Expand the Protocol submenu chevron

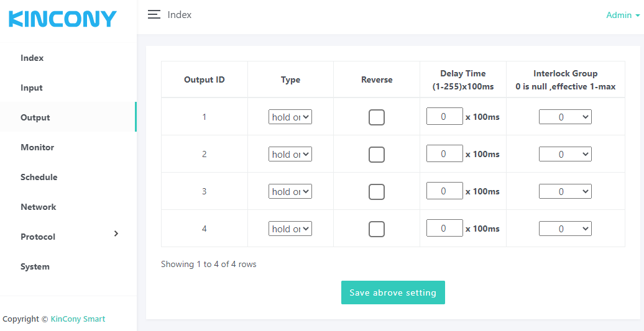[116, 234]
